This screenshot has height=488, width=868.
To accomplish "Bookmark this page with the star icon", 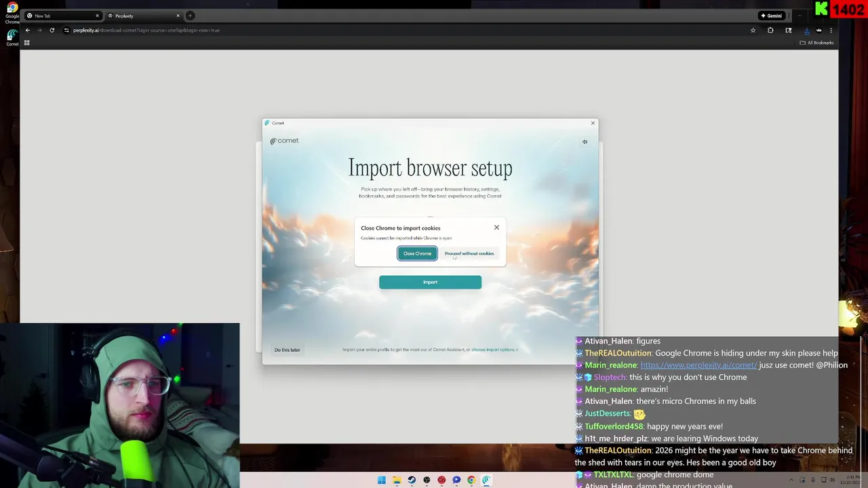I will click(753, 30).
